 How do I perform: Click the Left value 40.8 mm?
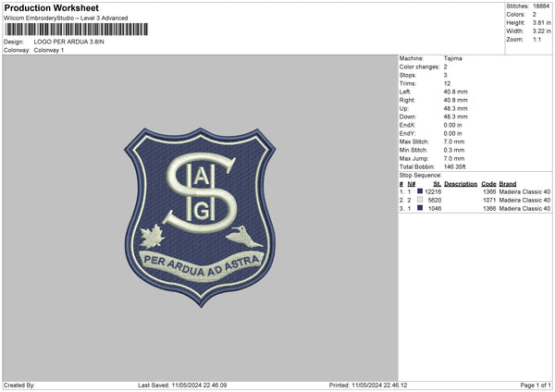click(455, 92)
